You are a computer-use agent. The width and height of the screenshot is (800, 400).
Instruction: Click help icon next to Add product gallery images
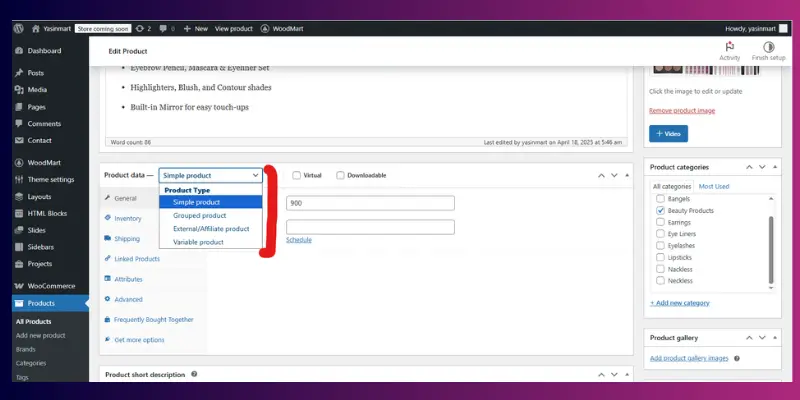(x=737, y=359)
